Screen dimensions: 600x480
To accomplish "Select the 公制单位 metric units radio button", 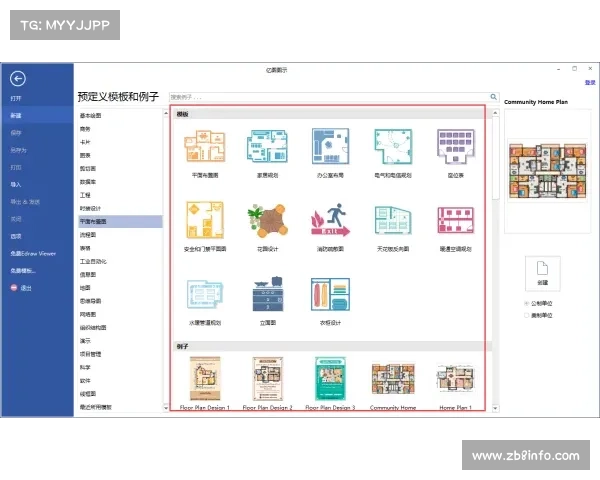I will pyautogui.click(x=527, y=303).
